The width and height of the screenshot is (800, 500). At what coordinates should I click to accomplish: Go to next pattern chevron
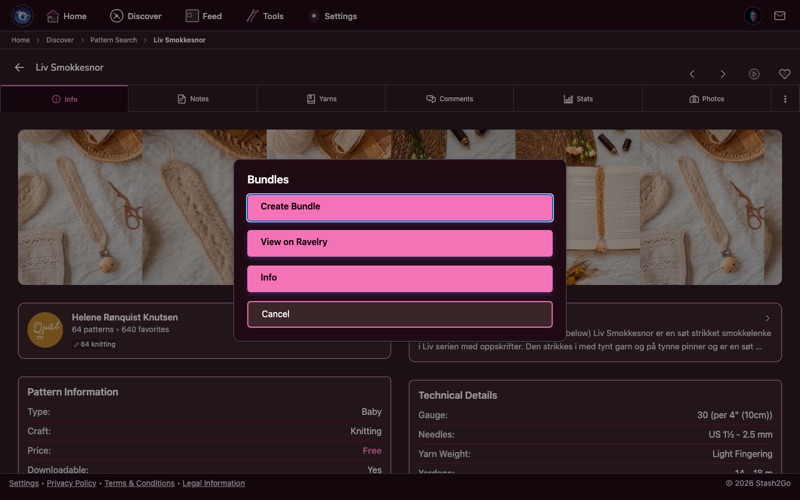coord(723,74)
